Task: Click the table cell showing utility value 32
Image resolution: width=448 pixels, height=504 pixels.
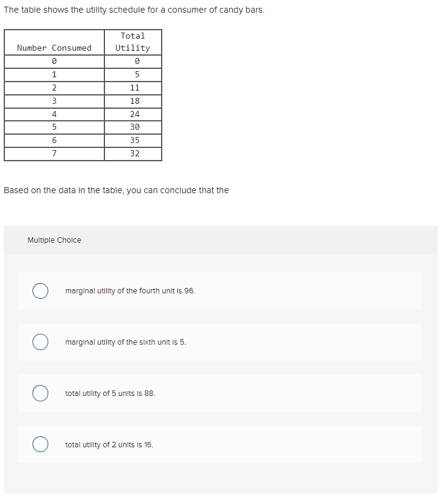Action: tap(133, 153)
